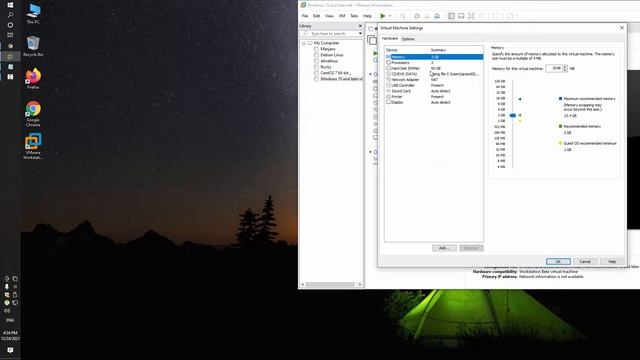
Task: Increase memory with the spinner up arrow
Action: pyautogui.click(x=565, y=67)
